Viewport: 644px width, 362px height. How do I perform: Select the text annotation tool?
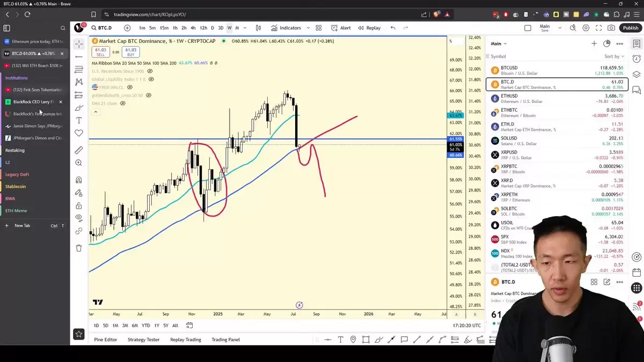coord(79,121)
